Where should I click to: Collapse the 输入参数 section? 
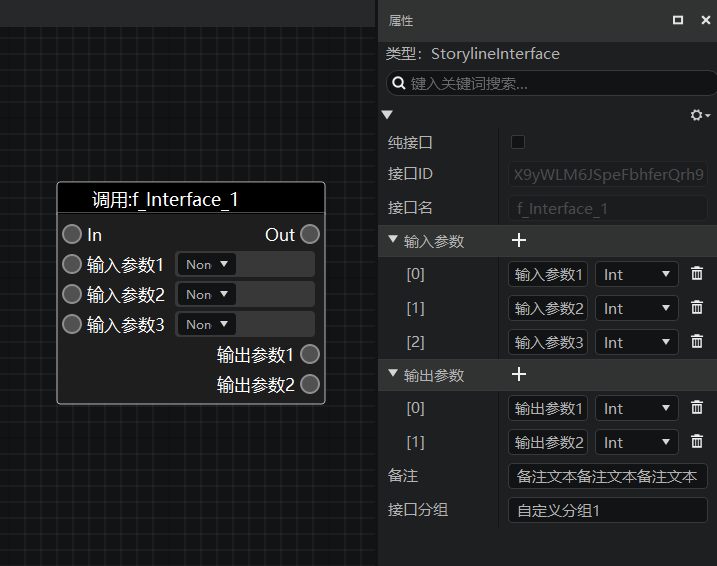[x=393, y=239]
